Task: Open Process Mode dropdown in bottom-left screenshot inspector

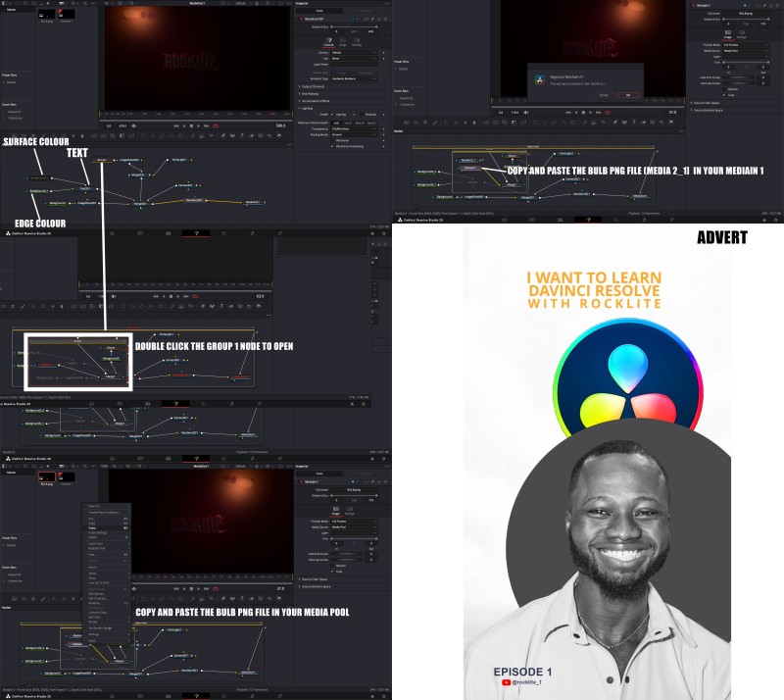Action: coord(355,522)
